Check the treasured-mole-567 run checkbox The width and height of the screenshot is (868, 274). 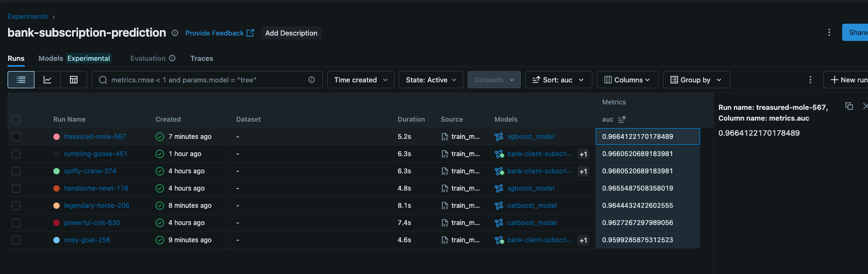(x=16, y=137)
